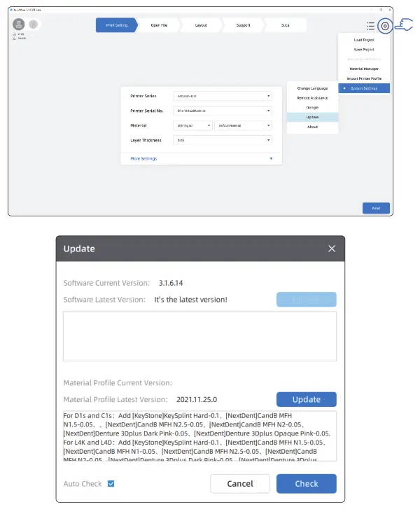Select Load Project from the menu

point(364,40)
